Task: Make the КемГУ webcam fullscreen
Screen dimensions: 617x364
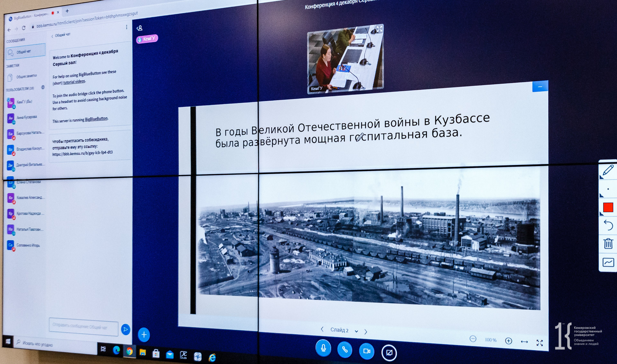Action: click(x=379, y=29)
